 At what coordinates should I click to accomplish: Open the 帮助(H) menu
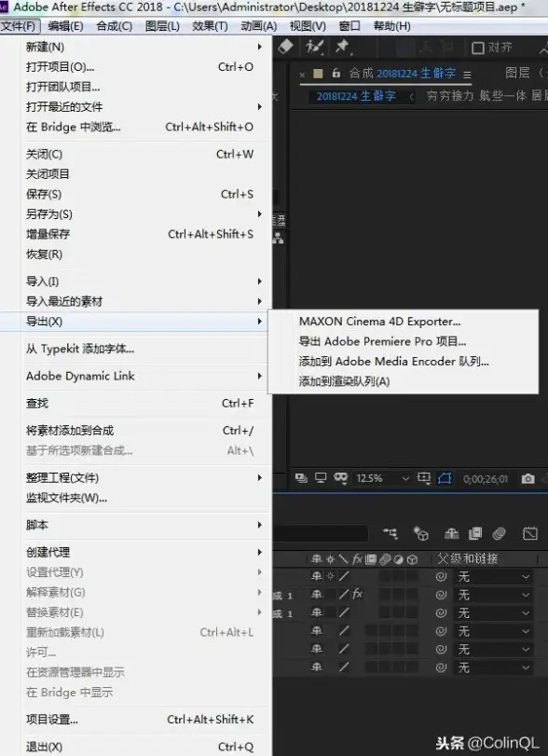(391, 25)
